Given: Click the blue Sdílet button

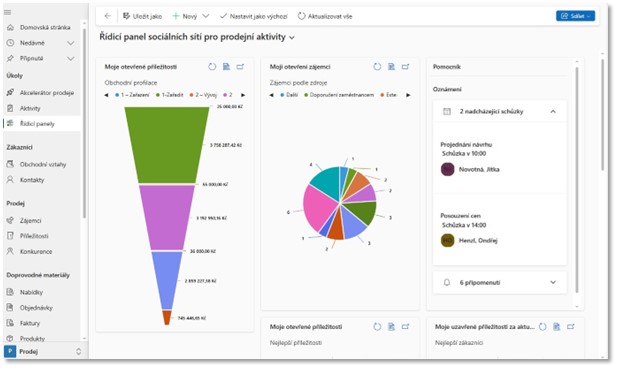Looking at the screenshot, I should 575,16.
